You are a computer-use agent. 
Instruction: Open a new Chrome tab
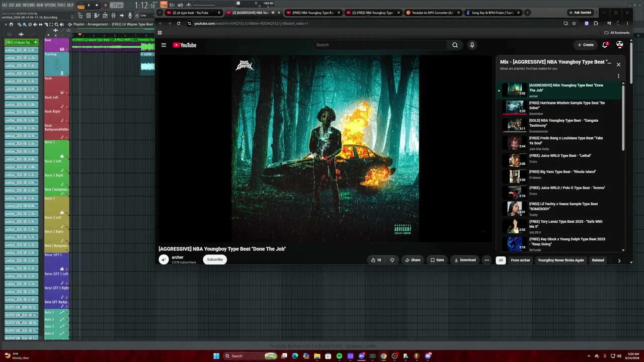[x=527, y=13]
